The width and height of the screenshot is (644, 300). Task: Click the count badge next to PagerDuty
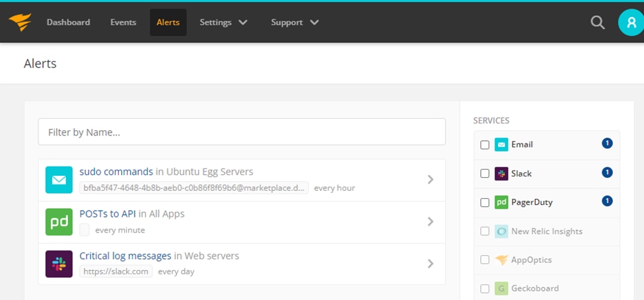(607, 201)
